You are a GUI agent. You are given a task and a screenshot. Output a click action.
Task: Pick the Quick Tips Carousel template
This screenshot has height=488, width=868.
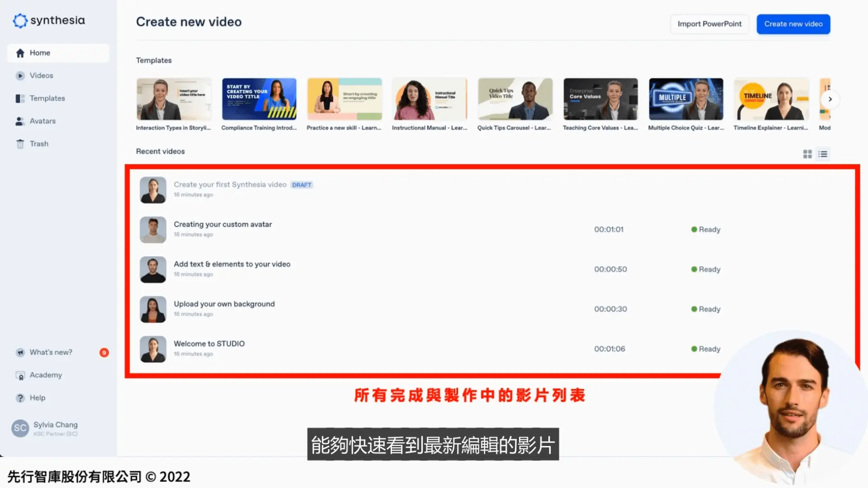515,99
